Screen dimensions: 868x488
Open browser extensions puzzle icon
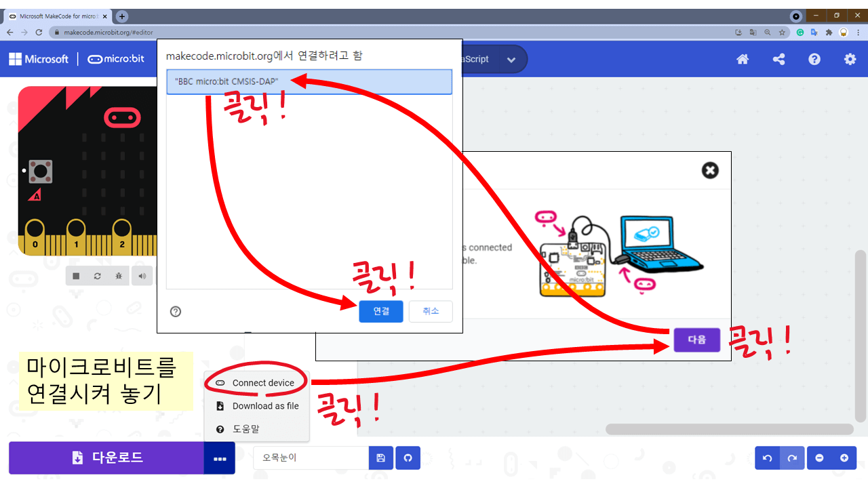click(x=829, y=32)
